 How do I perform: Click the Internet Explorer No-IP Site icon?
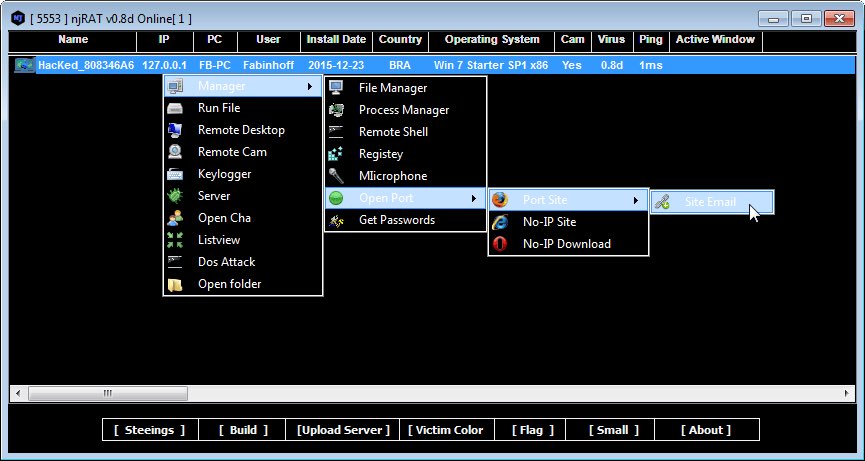500,222
